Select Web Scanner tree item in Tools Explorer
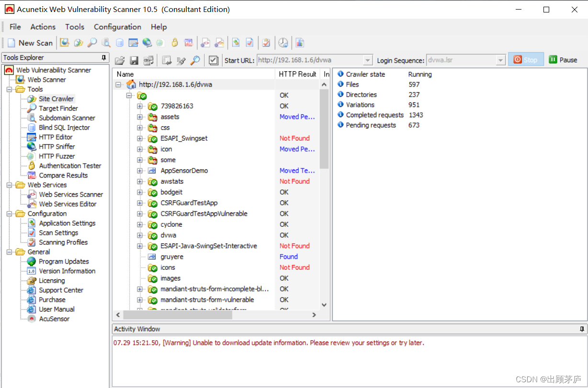The height and width of the screenshot is (388, 588). [x=46, y=80]
